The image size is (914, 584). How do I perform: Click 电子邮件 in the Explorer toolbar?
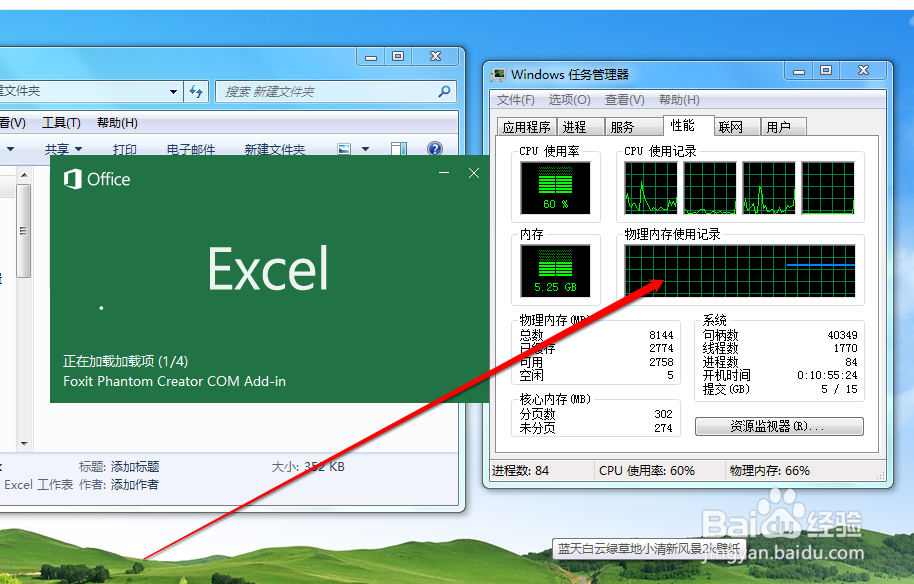pyautogui.click(x=191, y=149)
